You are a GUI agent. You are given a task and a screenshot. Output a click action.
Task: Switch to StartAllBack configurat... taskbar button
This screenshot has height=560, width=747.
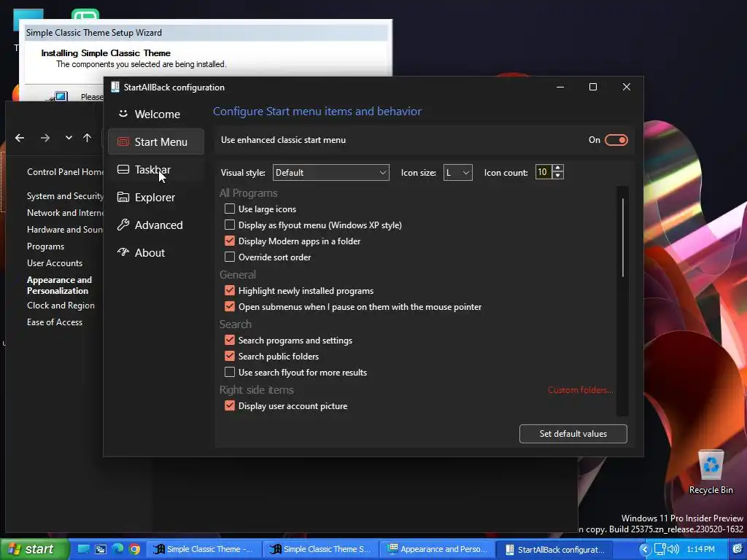554,549
